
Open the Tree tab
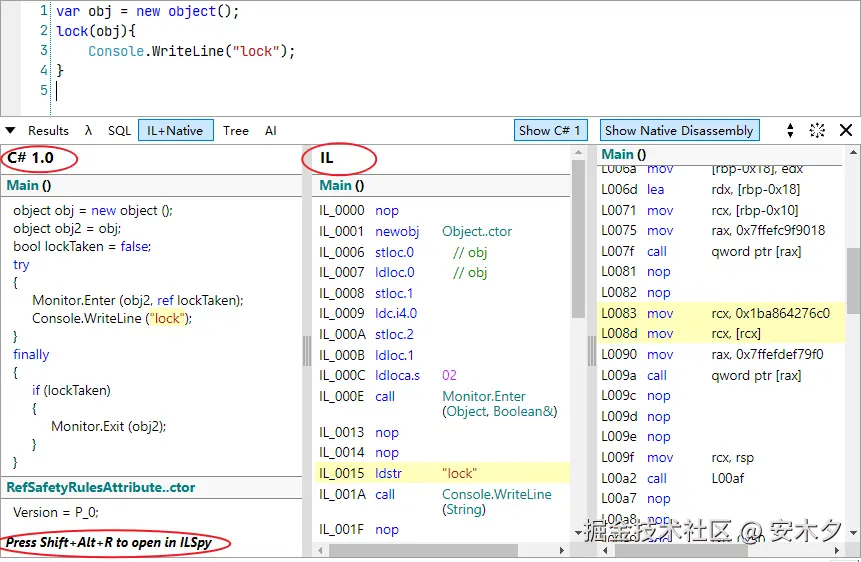(x=236, y=131)
